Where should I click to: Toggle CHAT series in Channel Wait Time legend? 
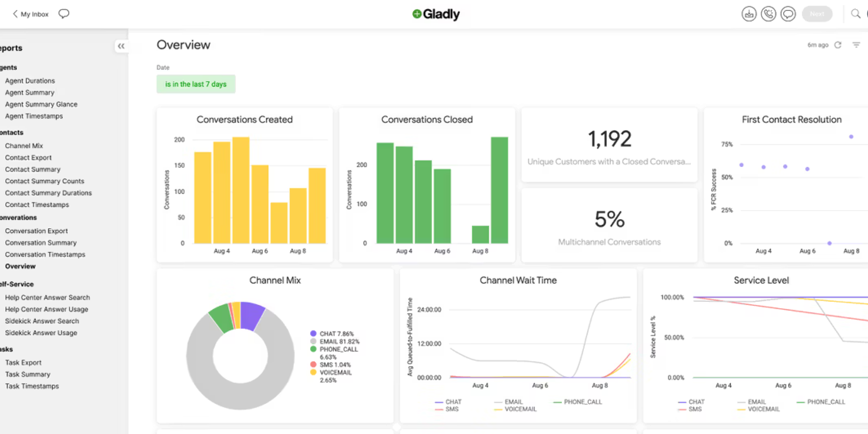(453, 401)
